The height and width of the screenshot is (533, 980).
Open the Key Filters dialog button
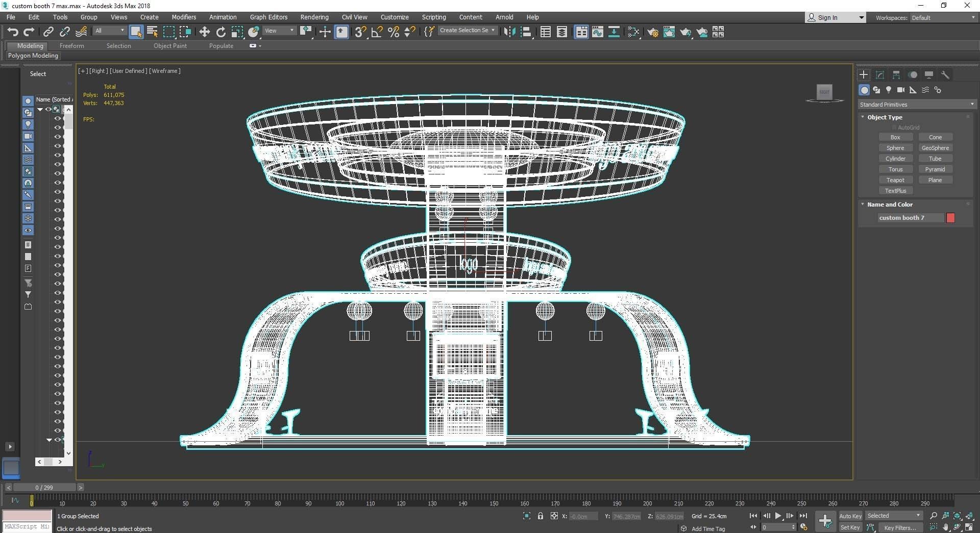click(x=901, y=528)
